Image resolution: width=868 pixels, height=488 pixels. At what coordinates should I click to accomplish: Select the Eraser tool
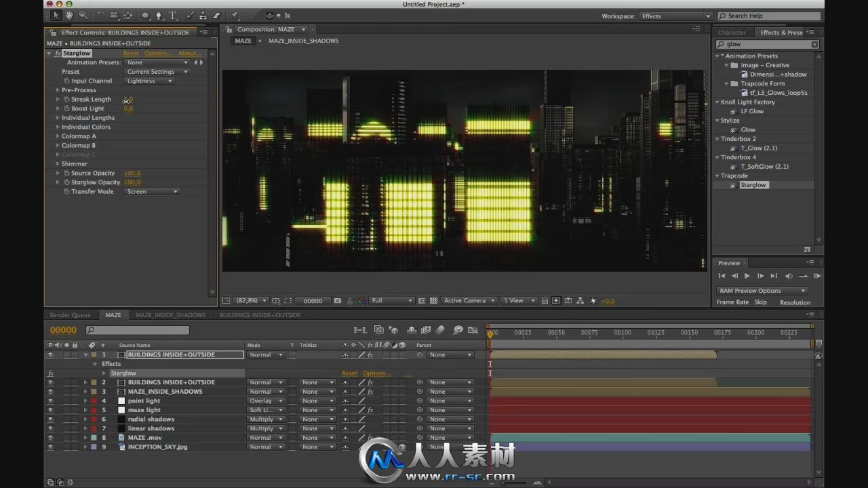pyautogui.click(x=217, y=15)
